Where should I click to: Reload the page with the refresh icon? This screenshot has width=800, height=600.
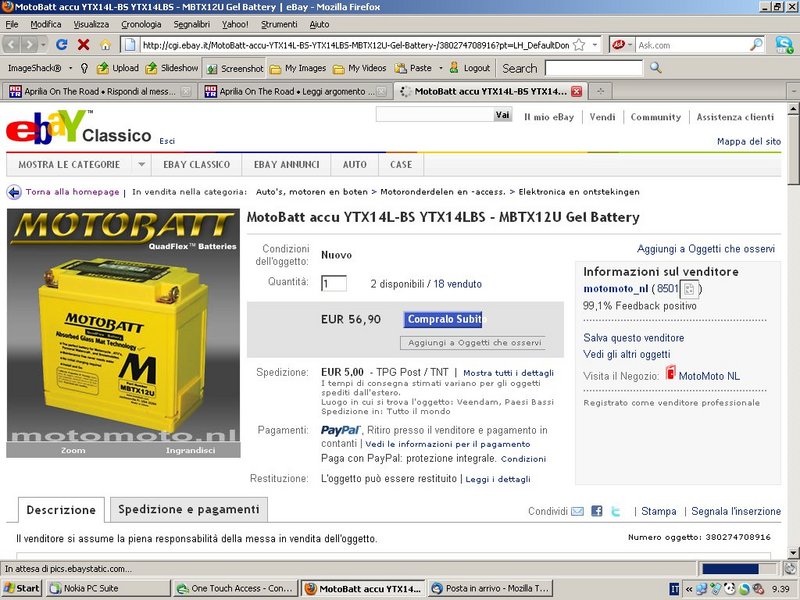pyautogui.click(x=62, y=45)
